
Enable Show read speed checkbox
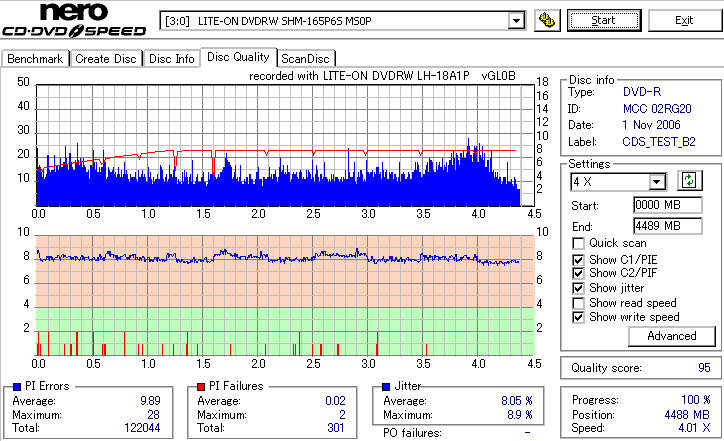[x=578, y=303]
